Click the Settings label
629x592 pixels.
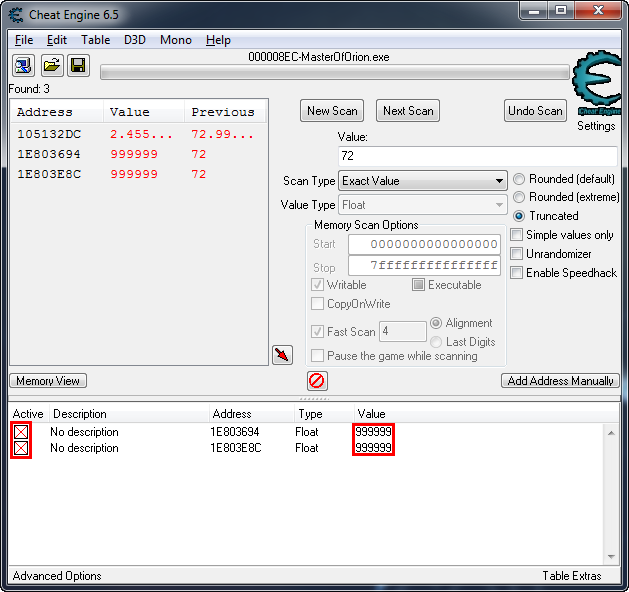[x=596, y=126]
